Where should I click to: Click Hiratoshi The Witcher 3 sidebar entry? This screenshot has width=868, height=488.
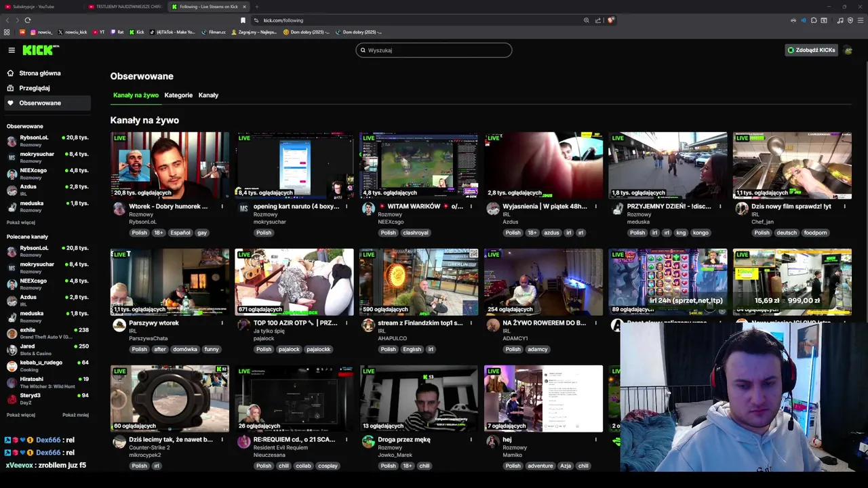point(47,382)
